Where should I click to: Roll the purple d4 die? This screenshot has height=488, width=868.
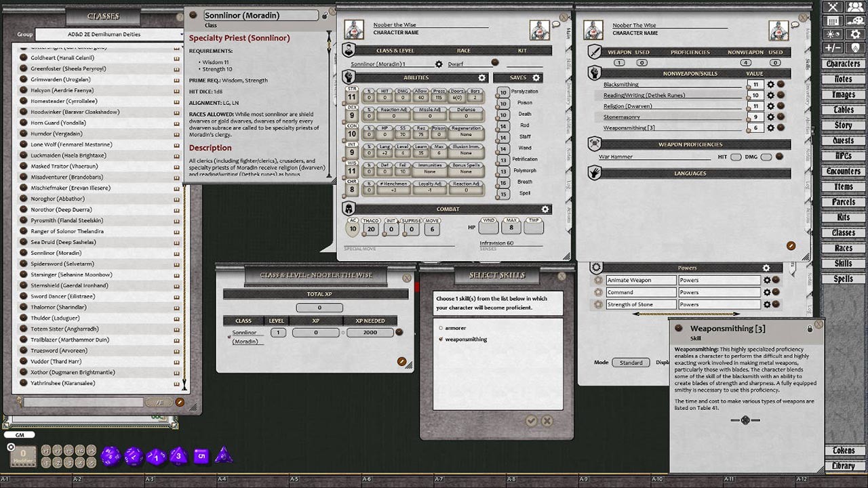click(224, 455)
